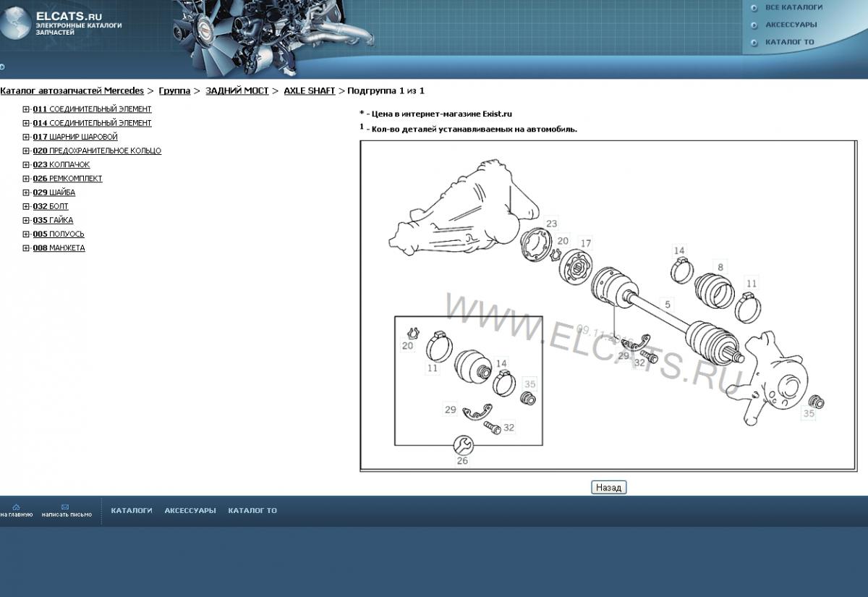Click the ELCATS.RU globe logo
The height and width of the screenshot is (597, 868).
pyautogui.click(x=16, y=24)
